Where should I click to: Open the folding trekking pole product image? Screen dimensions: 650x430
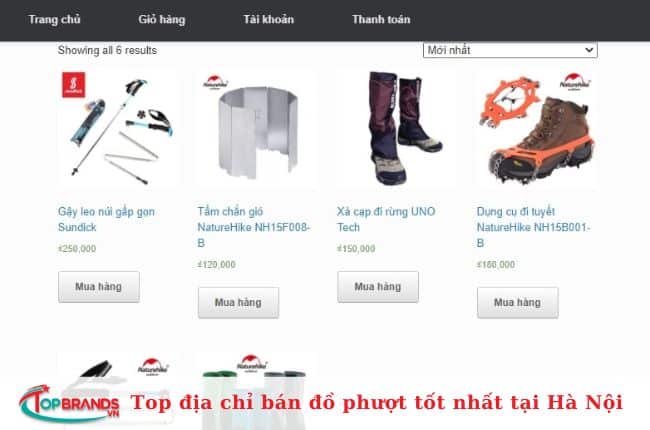coord(119,129)
